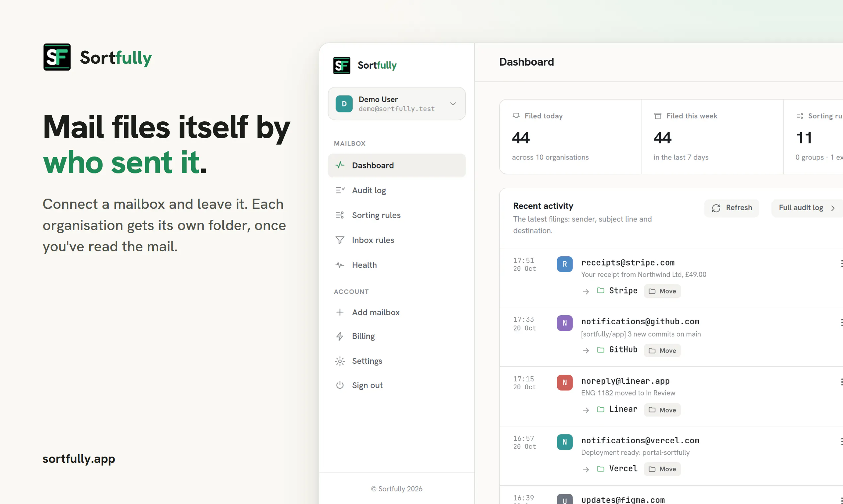Screen dimensions: 843x504
Task: Click the Billing lightning icon
Action: coord(340,336)
